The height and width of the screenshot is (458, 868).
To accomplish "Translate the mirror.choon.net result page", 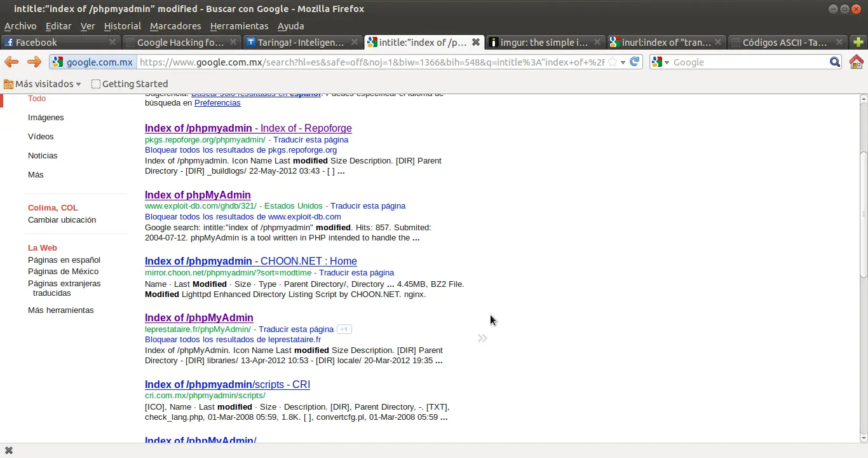I will point(356,273).
